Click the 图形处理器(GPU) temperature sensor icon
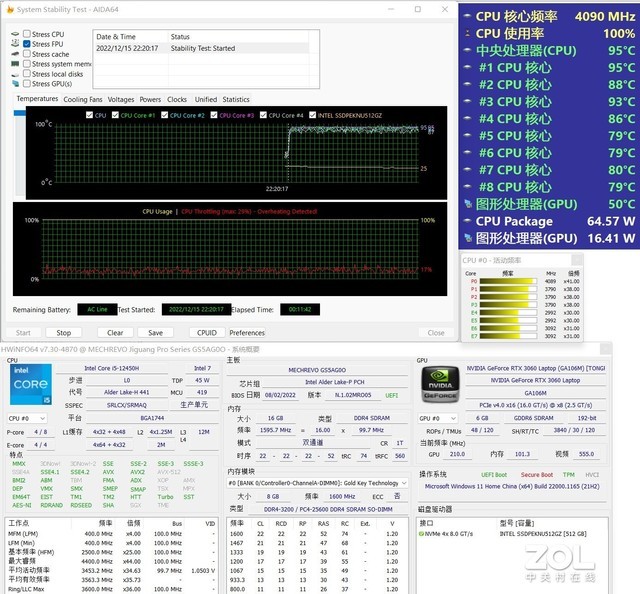The width and height of the screenshot is (640, 594). click(x=468, y=204)
